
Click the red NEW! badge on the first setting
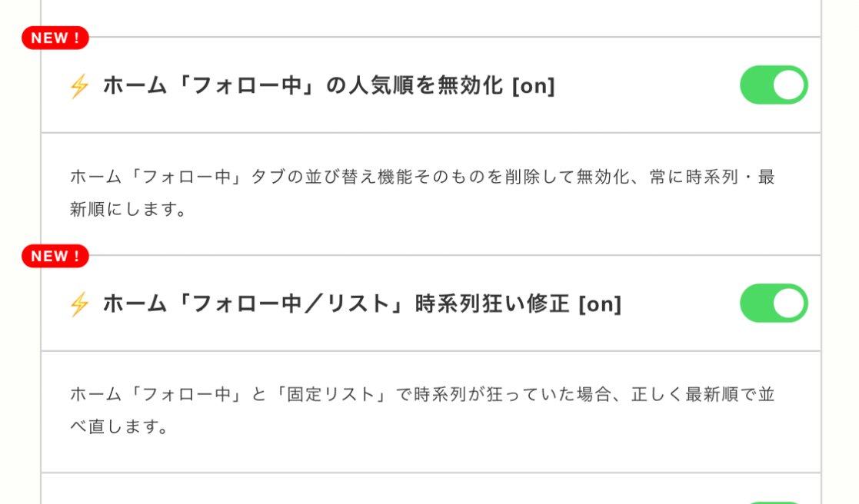[x=54, y=38]
